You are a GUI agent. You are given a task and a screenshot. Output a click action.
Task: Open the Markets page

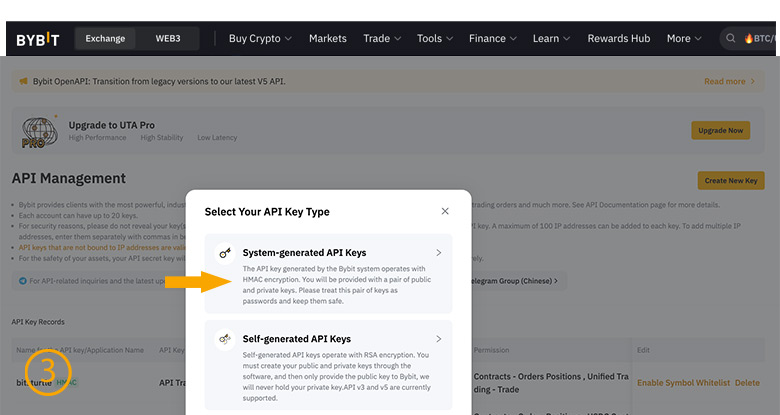[x=327, y=38]
